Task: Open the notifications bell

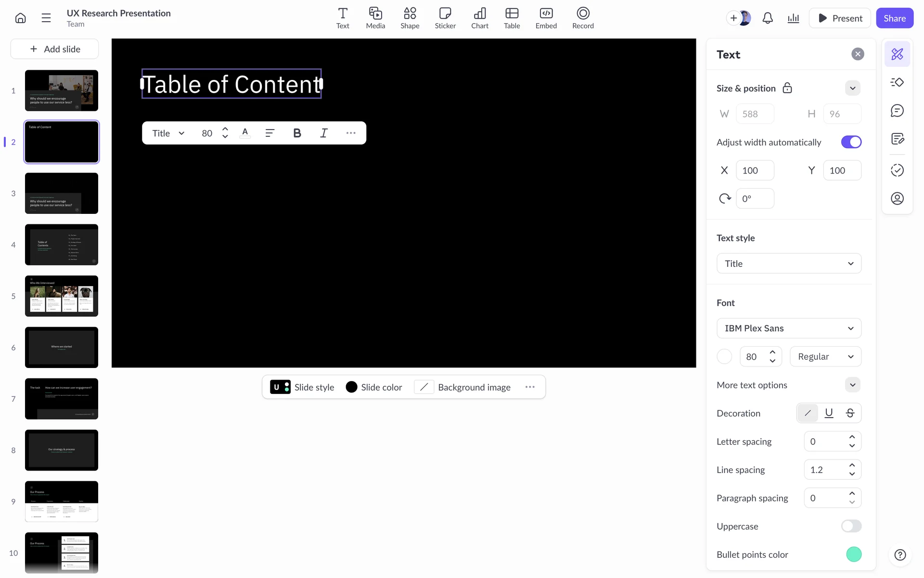Action: (768, 18)
